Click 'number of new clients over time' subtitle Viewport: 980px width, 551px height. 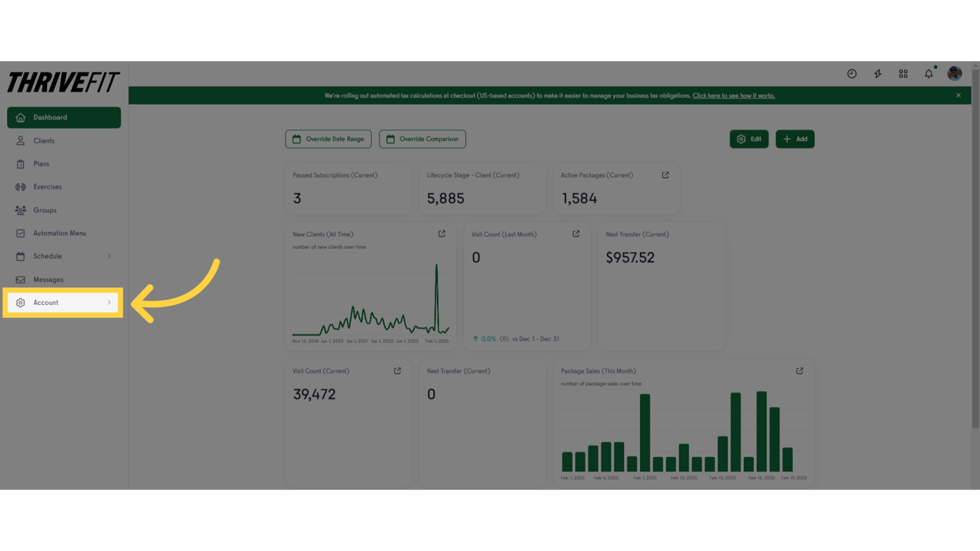point(329,247)
